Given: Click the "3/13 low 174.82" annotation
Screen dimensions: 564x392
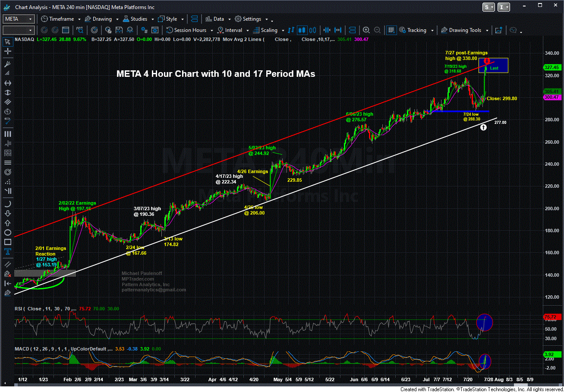Looking at the screenshot, I should click(x=173, y=241).
